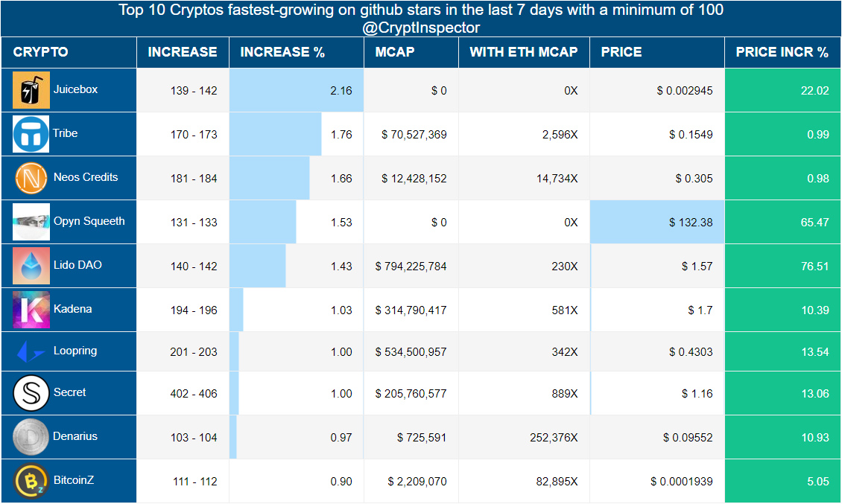Click the Kadena K logo
The image size is (842, 504).
pos(31,310)
